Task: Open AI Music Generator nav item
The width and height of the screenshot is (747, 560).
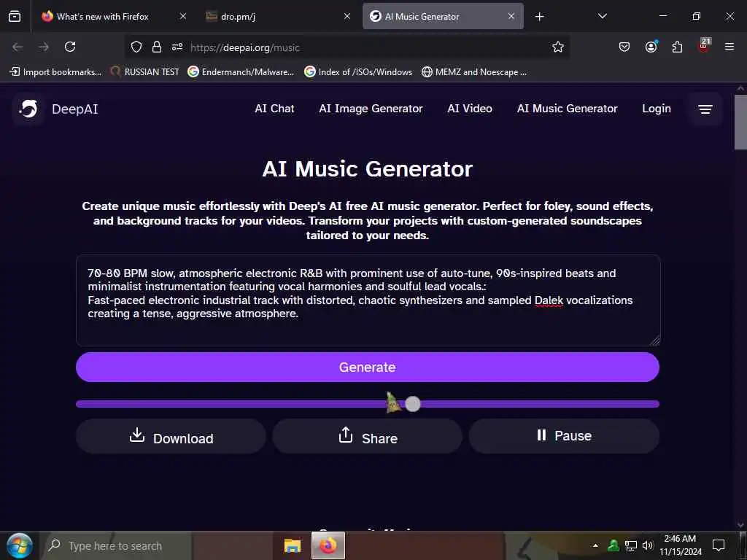Action: [567, 109]
